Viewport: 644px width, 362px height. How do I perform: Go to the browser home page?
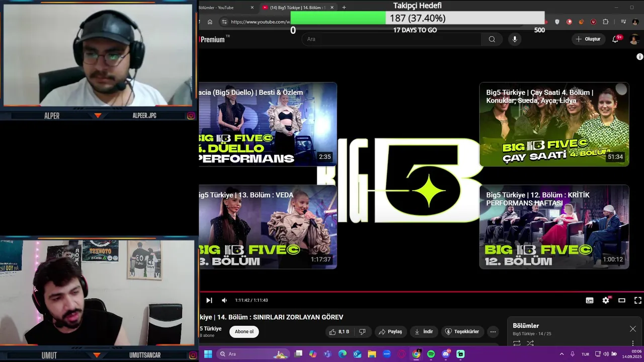[210, 22]
